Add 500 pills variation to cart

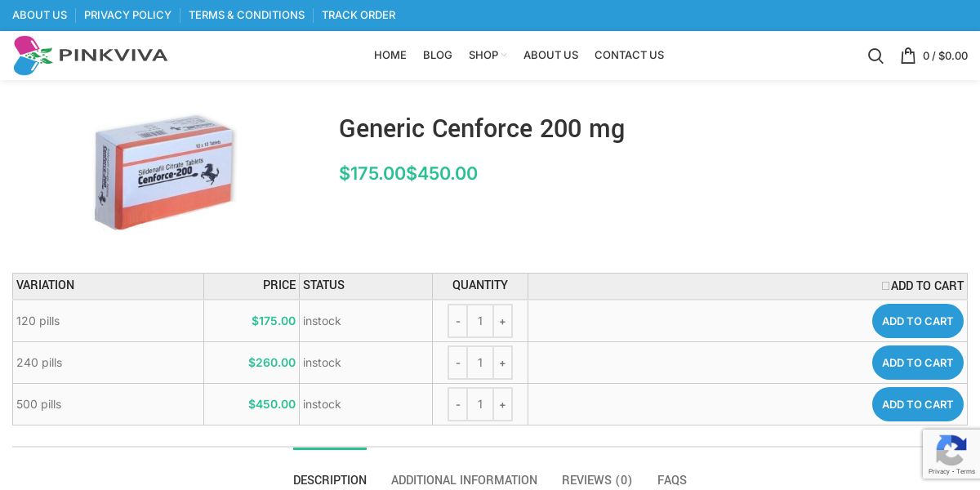[917, 404]
